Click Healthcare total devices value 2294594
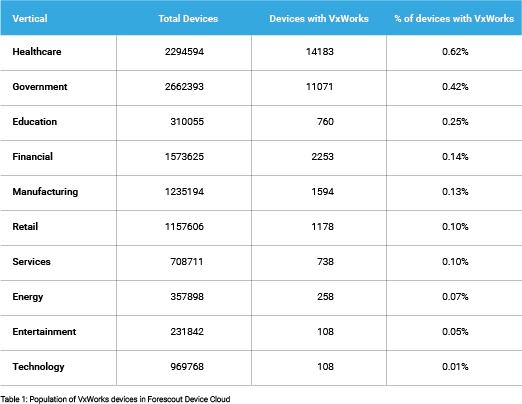 click(184, 52)
